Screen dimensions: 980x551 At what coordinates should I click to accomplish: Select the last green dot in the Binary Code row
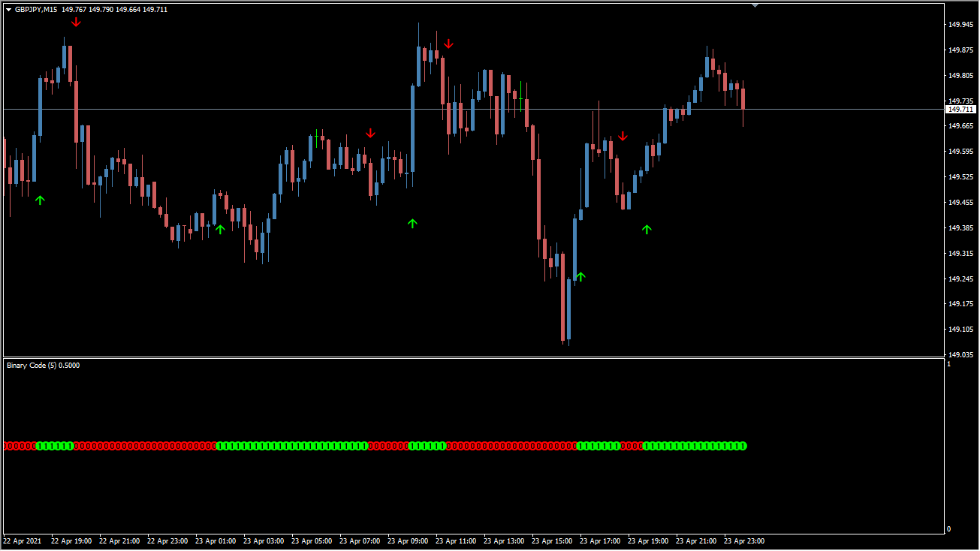coord(743,446)
